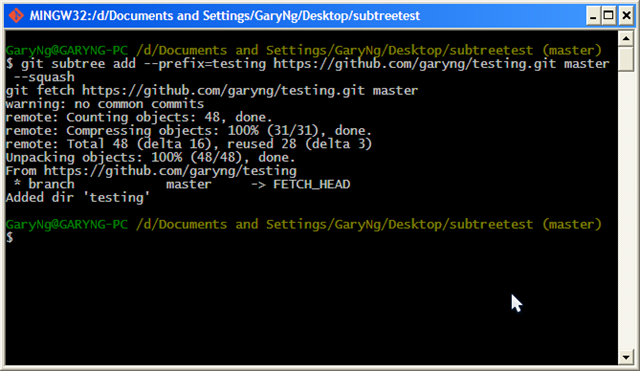Screen dimensions: 640x371
Task: Close the MINGW32 terminal window
Action: point(626,16)
